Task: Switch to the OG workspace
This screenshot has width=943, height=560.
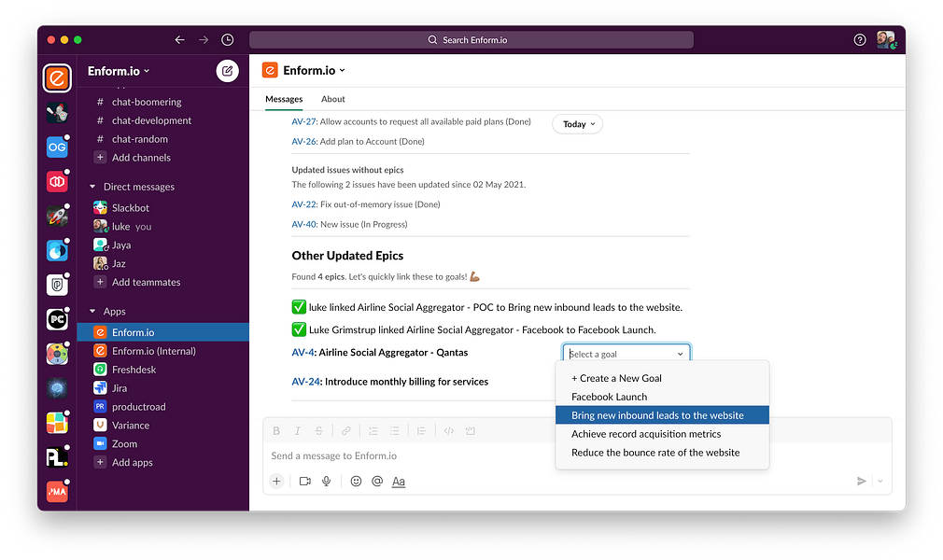Action: pos(57,147)
